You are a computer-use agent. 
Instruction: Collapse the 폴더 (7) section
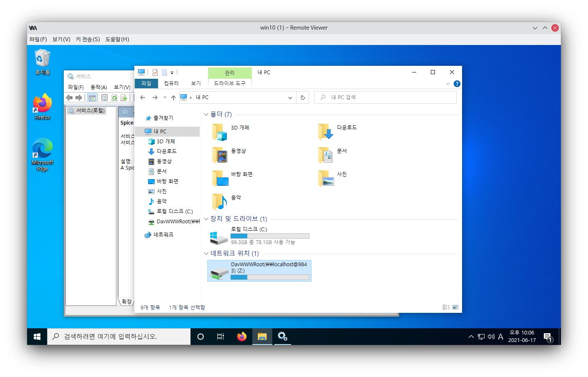tap(206, 114)
